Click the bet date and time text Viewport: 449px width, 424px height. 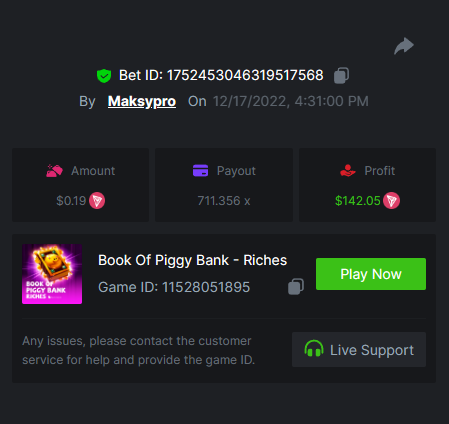[291, 101]
